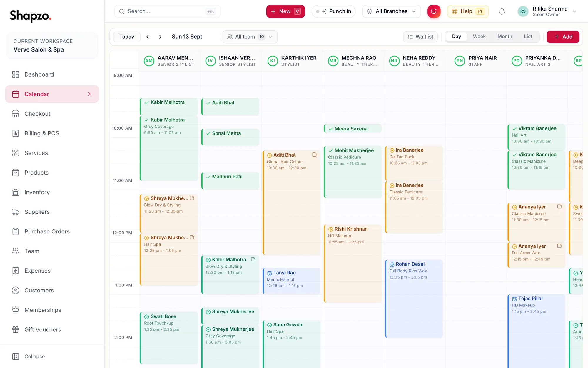The image size is (588, 368).
Task: Open Swati Bose Root Touch-up appointment
Action: [x=169, y=338]
